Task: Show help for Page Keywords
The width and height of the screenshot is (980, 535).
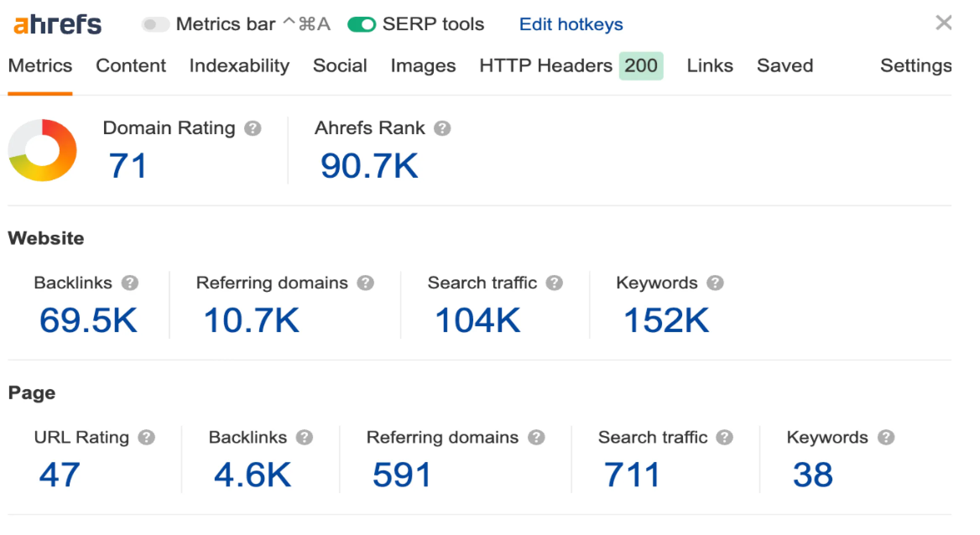Action: (886, 438)
